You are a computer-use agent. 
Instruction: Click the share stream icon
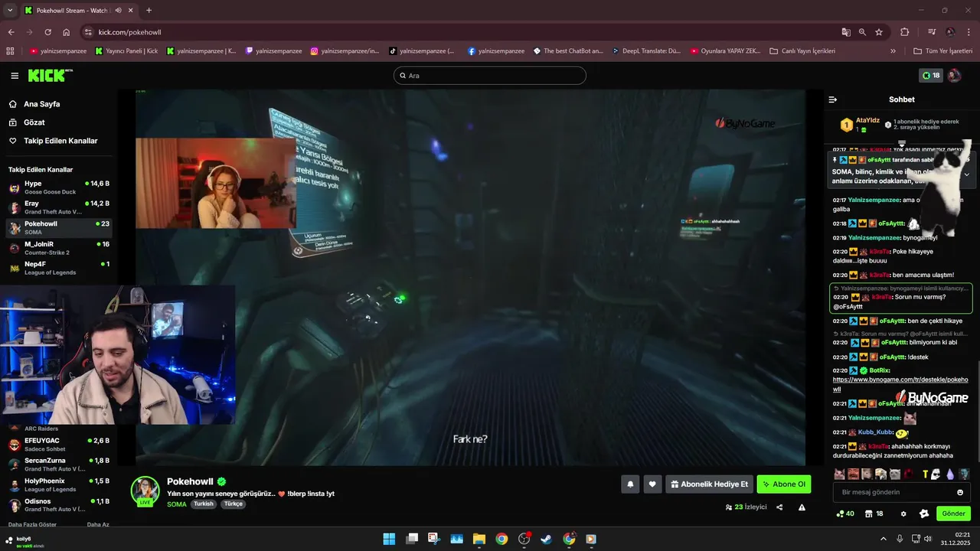[779, 507]
